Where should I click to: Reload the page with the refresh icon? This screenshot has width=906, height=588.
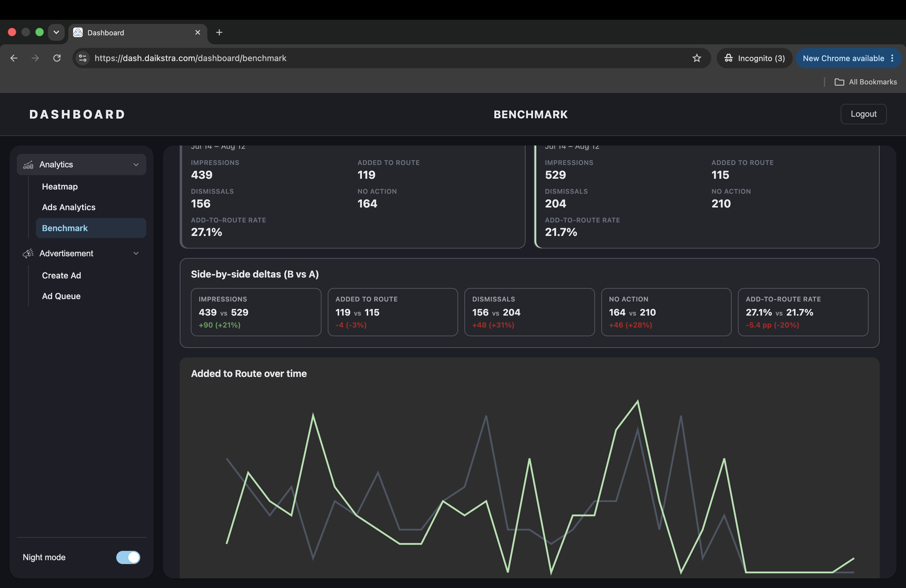point(57,58)
